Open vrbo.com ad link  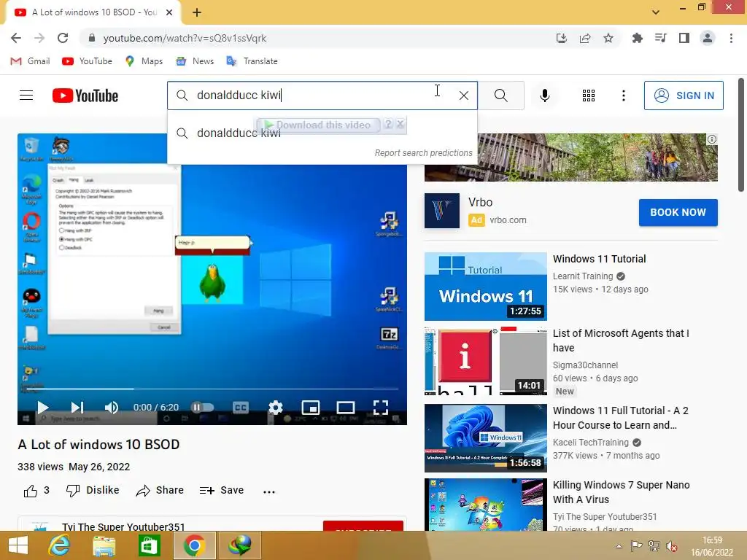pos(508,220)
